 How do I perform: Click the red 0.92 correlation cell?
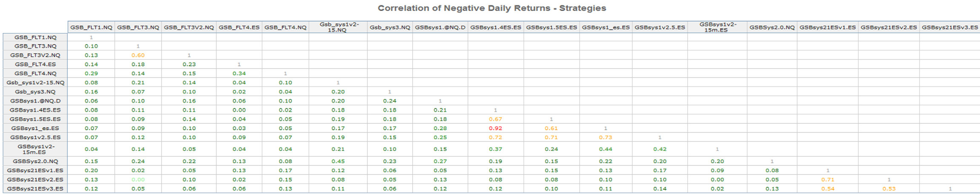click(495, 128)
